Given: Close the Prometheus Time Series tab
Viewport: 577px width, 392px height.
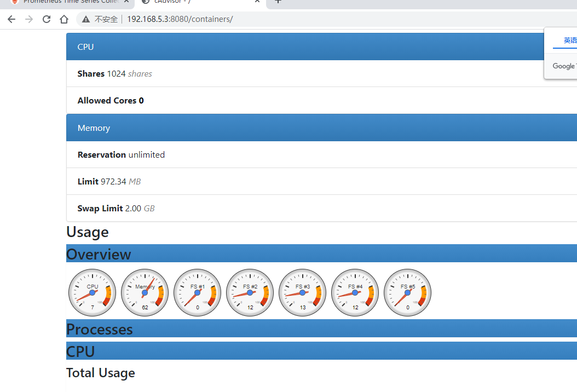Looking at the screenshot, I should [x=126, y=2].
